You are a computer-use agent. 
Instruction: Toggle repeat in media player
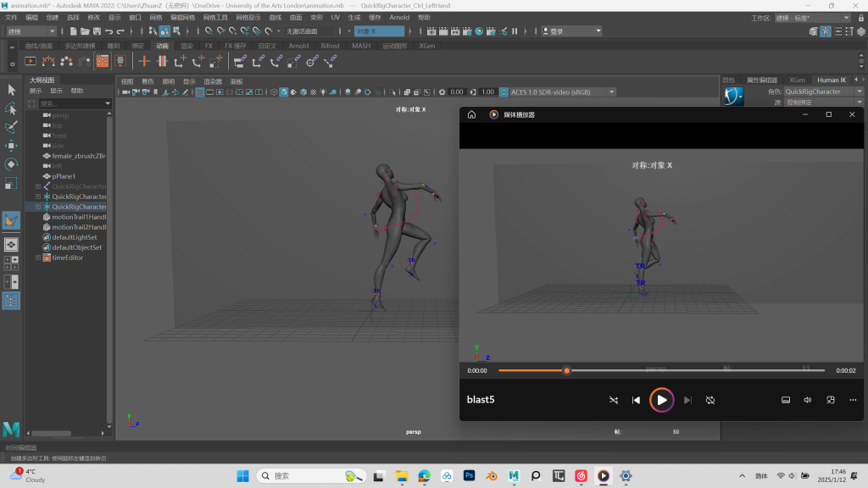pyautogui.click(x=710, y=400)
